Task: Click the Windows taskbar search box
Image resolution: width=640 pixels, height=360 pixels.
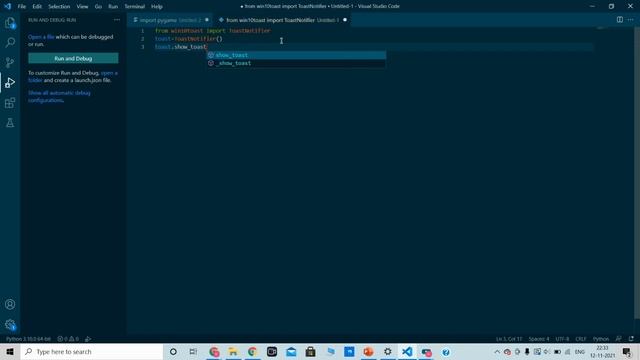Action: point(92,351)
